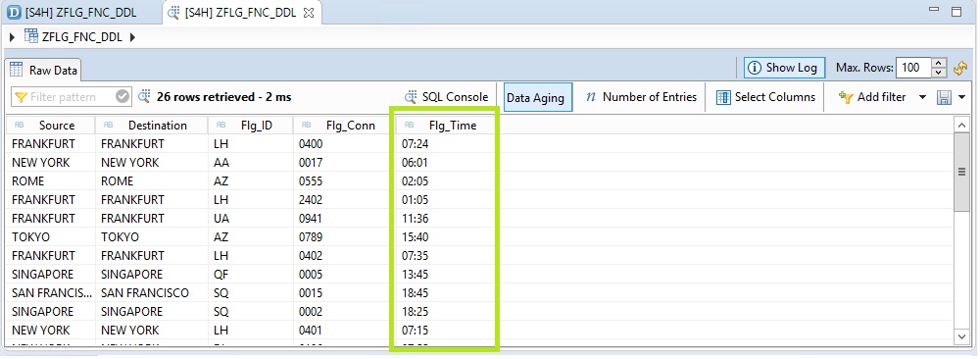980x359 pixels.
Task: Click Add filter funnel button
Action: 872,97
